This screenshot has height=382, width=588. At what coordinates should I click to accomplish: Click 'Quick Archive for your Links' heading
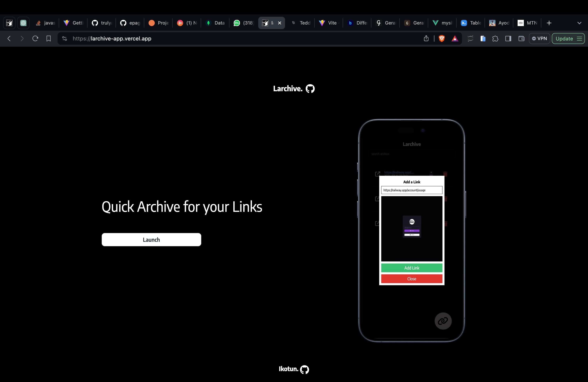coord(182,207)
